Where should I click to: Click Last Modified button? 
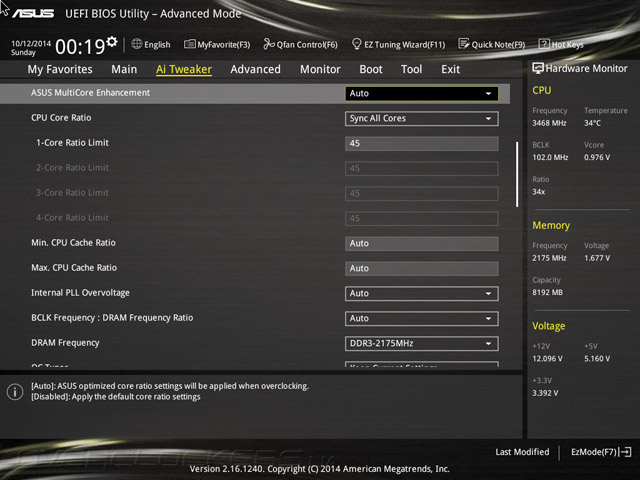(522, 452)
